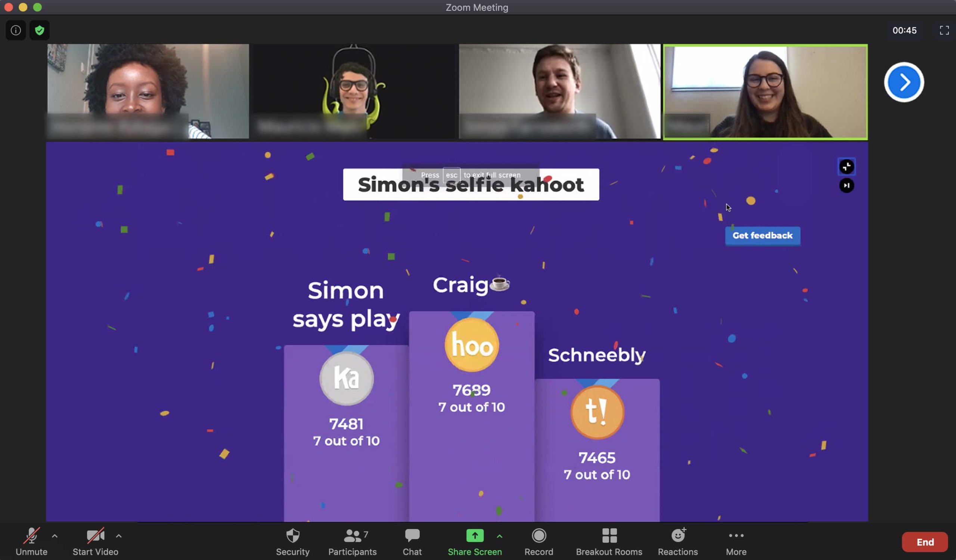Select the next arrow navigation button
956x560 pixels.
coord(903,81)
